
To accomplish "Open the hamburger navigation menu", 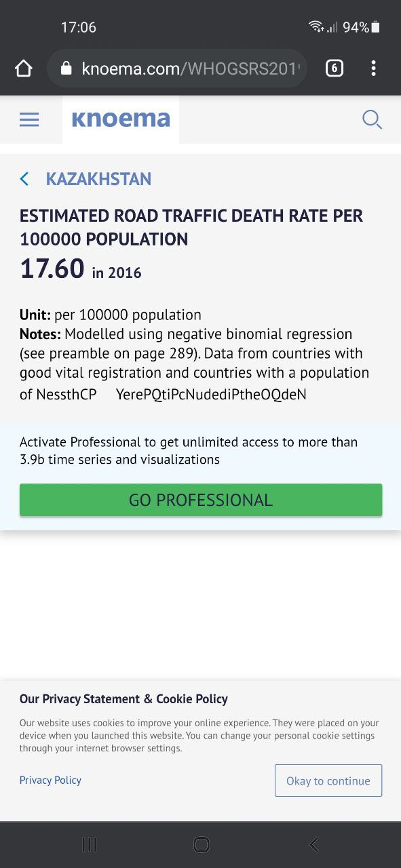I will (x=29, y=120).
